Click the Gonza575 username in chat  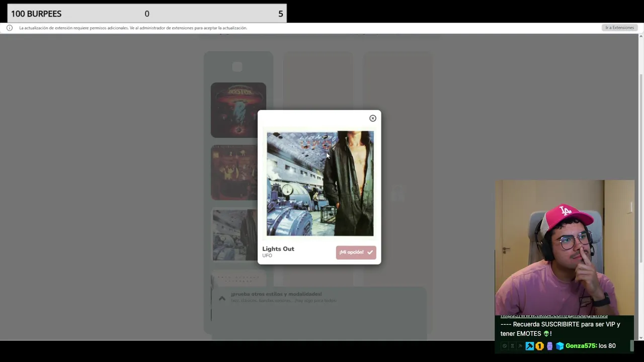point(581,346)
